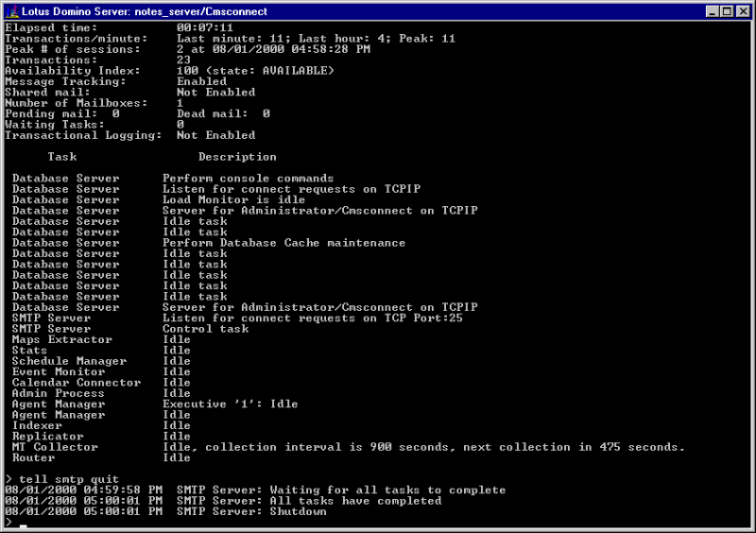Click "Executive '1': Idle" description
Screen dimensions: 756x533
click(230, 404)
